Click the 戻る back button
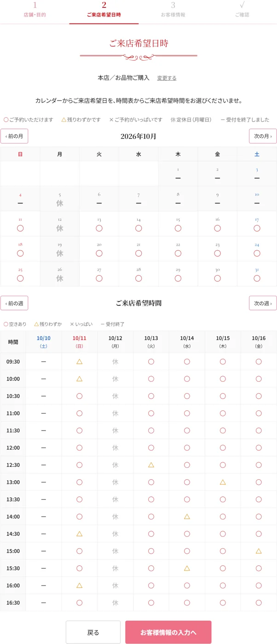Viewport: 277px width, 644px height. pyautogui.click(x=93, y=632)
